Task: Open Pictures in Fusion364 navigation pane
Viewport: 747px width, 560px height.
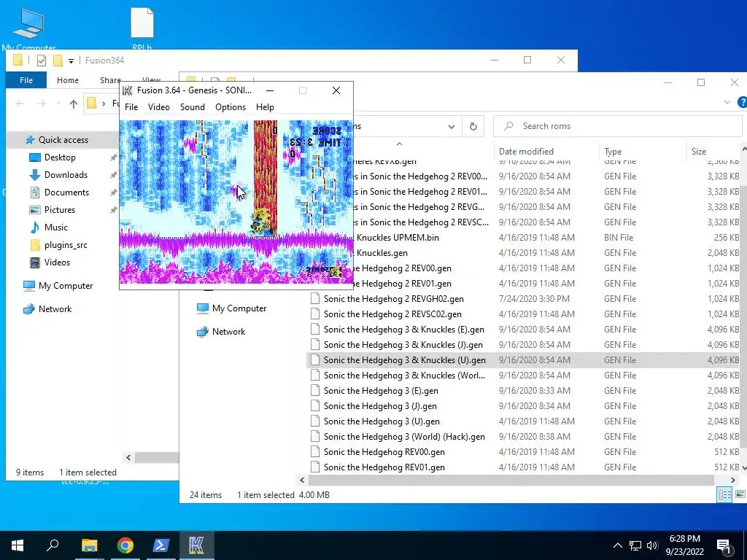Action: coord(60,210)
